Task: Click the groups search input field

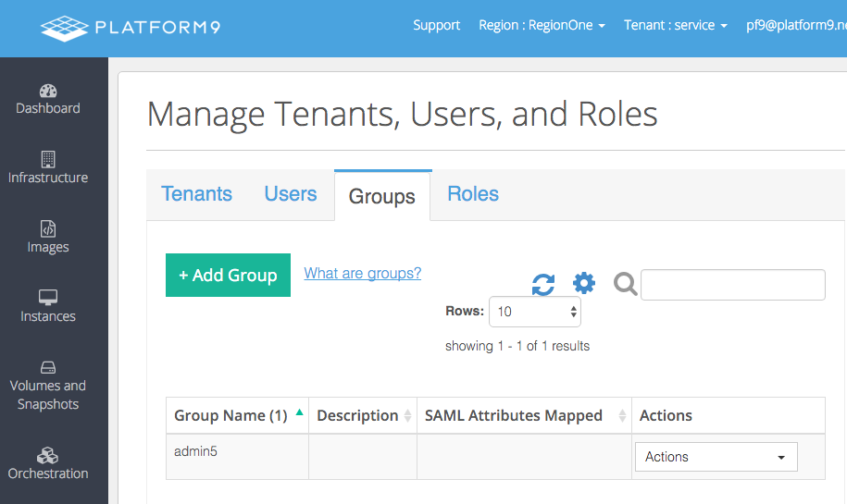Action: click(732, 285)
